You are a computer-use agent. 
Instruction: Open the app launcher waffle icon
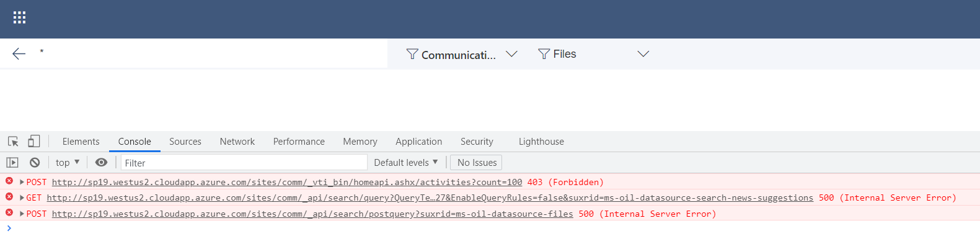[x=19, y=17]
